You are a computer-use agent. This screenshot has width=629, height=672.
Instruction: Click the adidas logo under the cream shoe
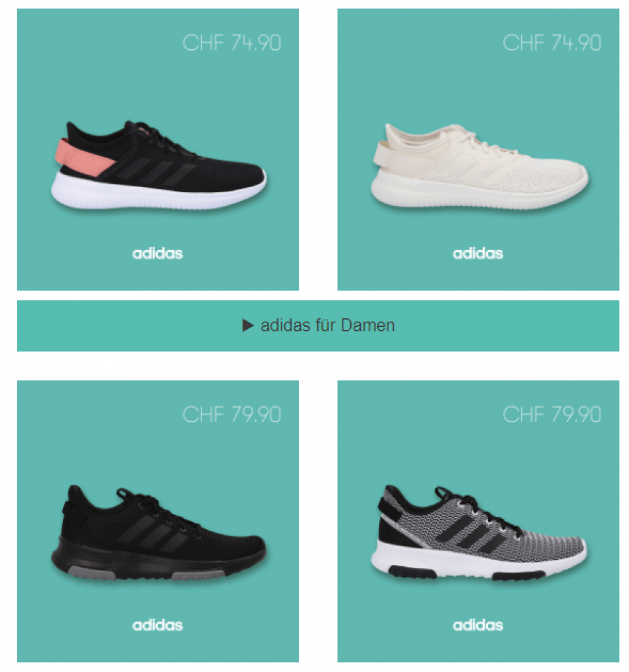(x=477, y=253)
